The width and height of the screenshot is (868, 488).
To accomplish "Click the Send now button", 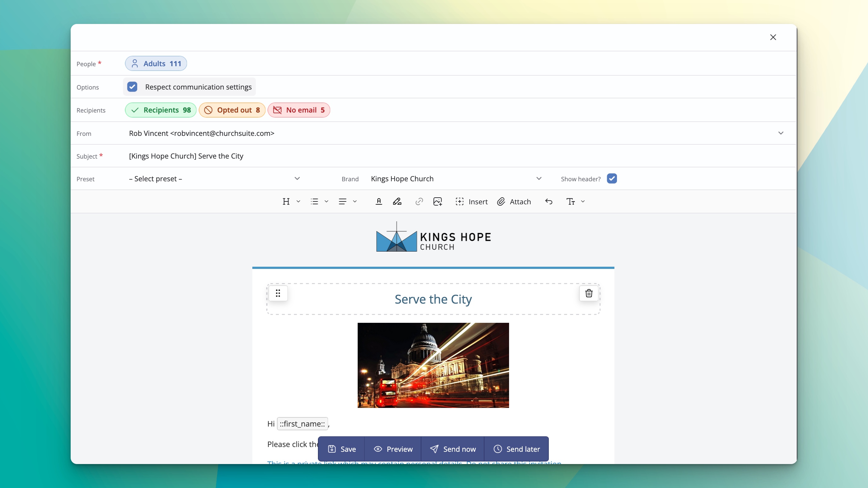I will (453, 449).
